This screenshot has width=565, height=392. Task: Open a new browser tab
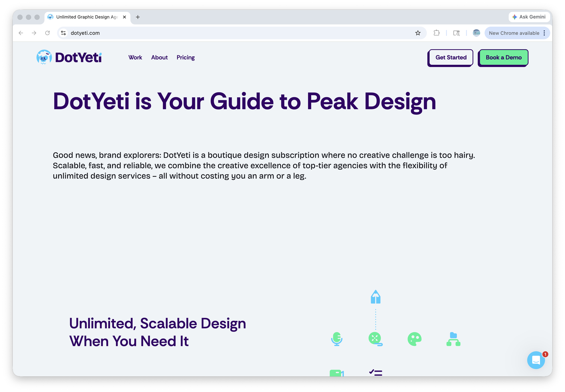[138, 17]
